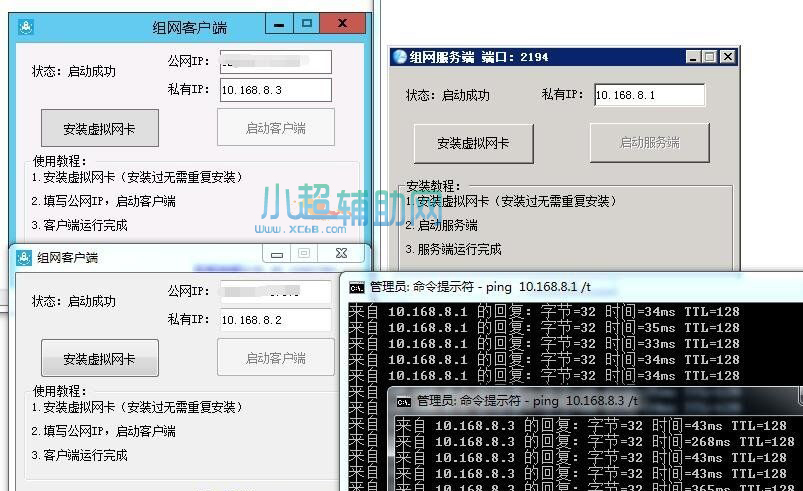Screen dimensions: 803x491
Task: Click step 2. 启动服务端 in server window
Action: point(441,225)
